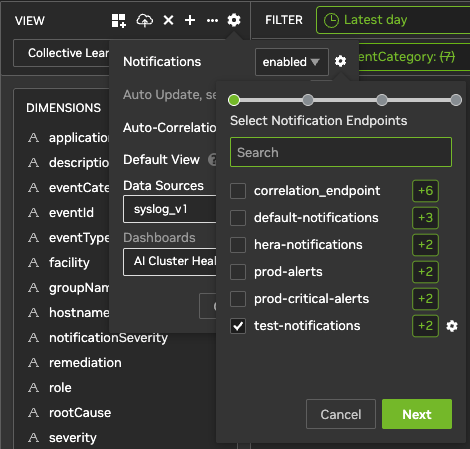The height and width of the screenshot is (449, 470).
Task: Click the VIEW settings gear icon
Action: pos(234,20)
